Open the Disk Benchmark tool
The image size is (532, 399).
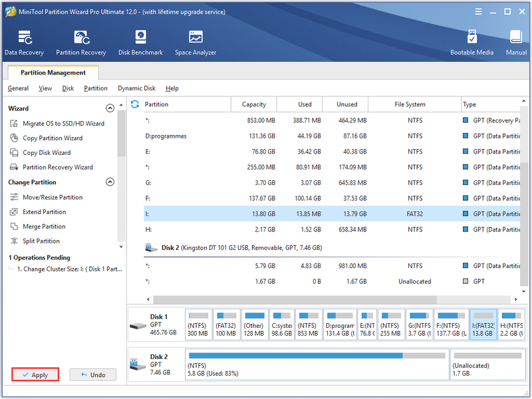[x=140, y=43]
